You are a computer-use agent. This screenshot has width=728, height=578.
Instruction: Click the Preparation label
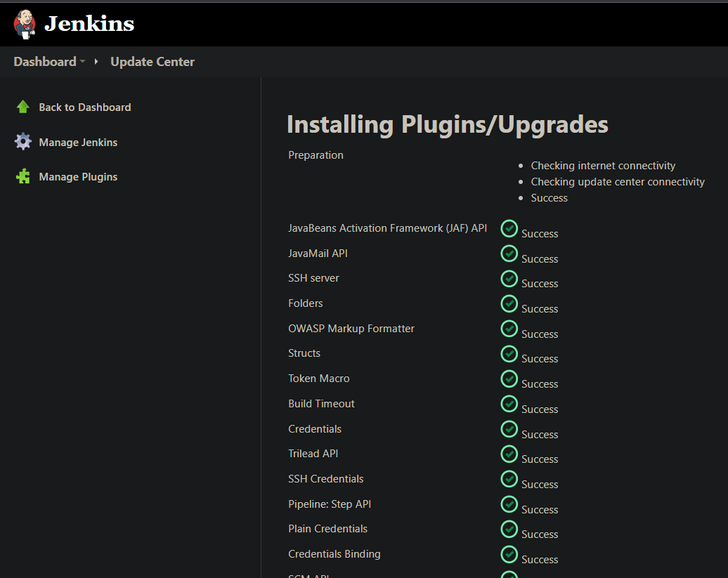(316, 155)
